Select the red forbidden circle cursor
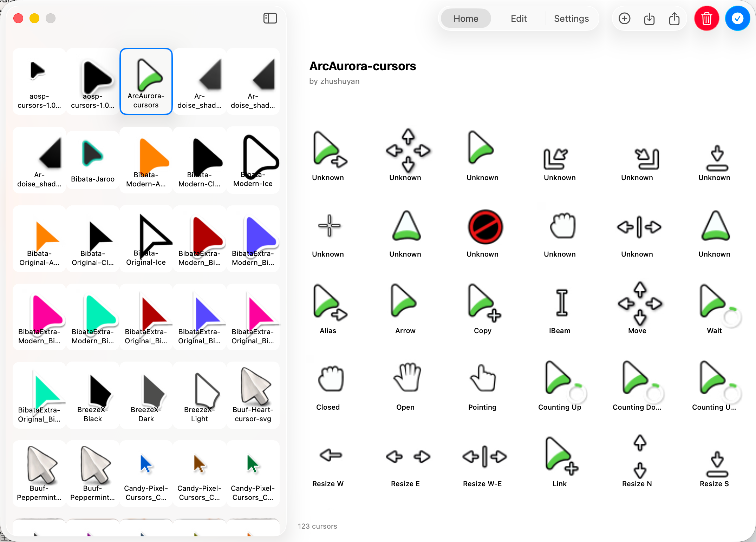 485,227
